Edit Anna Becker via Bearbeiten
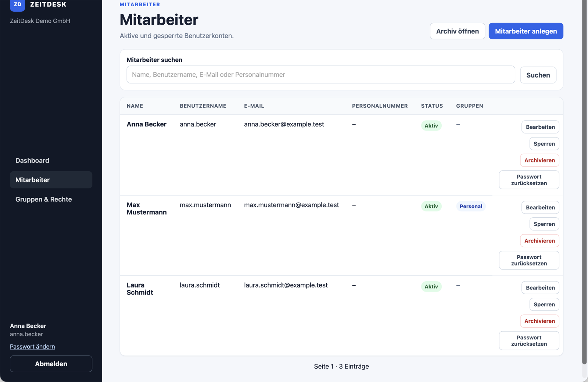Viewport: 588px width, 382px height. (540, 127)
